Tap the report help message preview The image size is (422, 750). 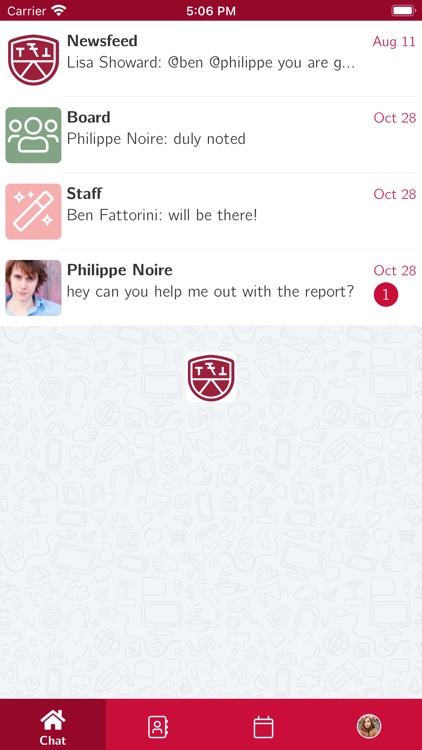coord(211,292)
